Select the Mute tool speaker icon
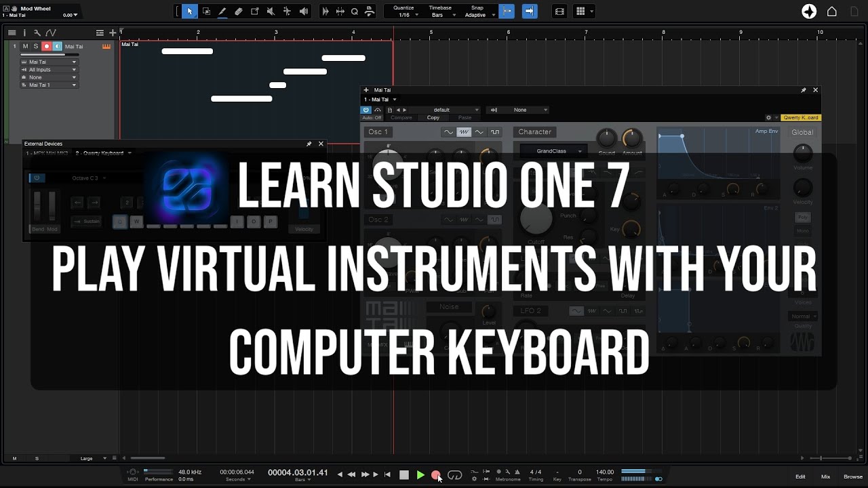 pyautogui.click(x=271, y=11)
